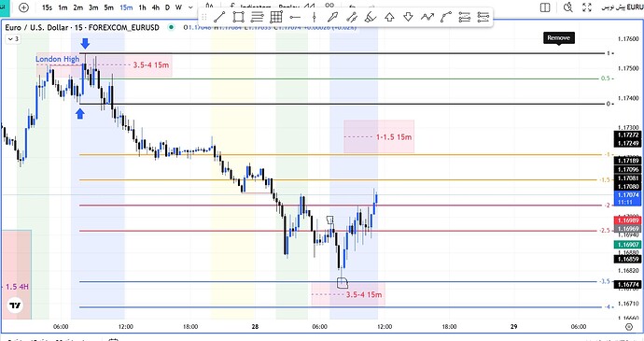Click the 1.17600 price scale value
This screenshot has width=644, height=341.
pyautogui.click(x=628, y=39)
